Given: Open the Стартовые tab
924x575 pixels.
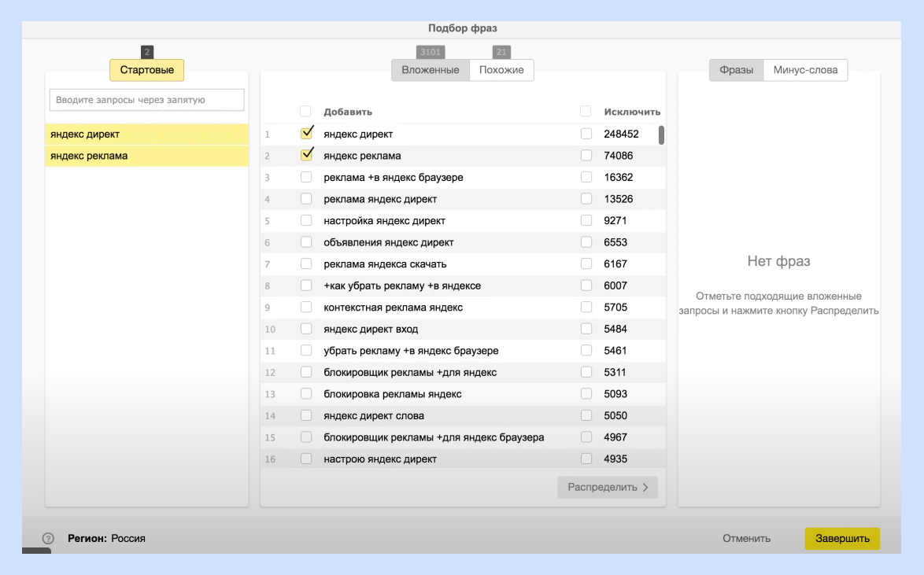Looking at the screenshot, I should 146,70.
